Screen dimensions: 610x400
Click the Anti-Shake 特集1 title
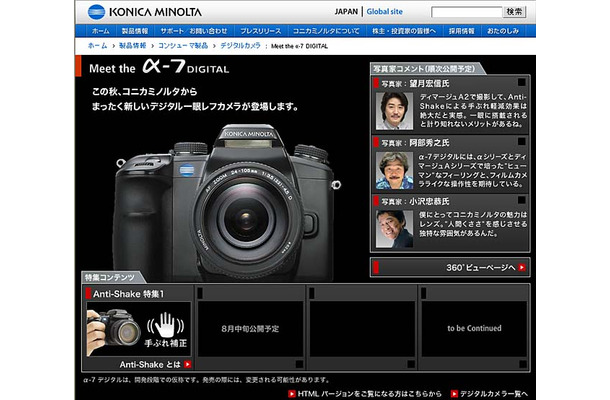click(x=128, y=294)
